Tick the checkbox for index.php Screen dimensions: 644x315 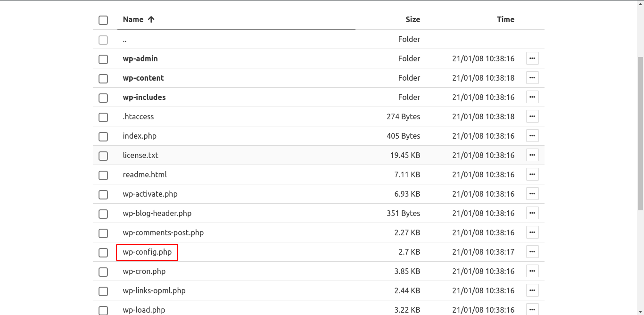click(x=103, y=137)
